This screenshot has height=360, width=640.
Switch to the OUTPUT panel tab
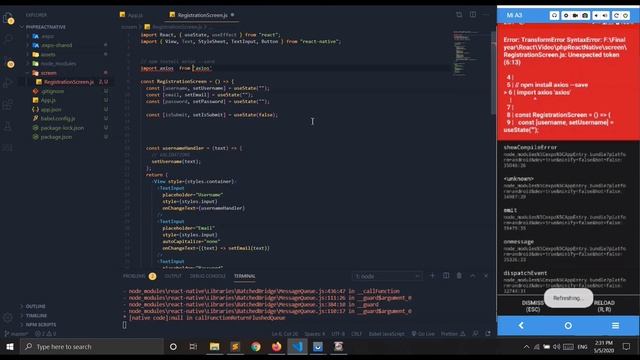point(173,276)
